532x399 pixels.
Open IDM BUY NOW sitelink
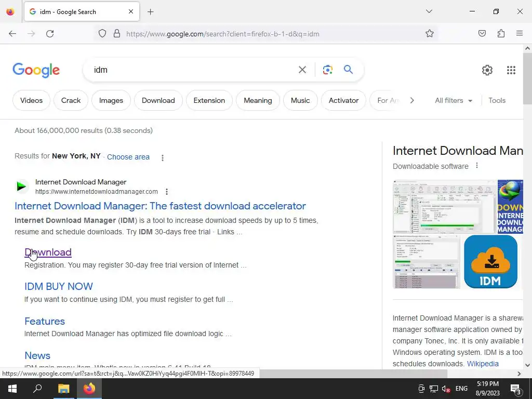point(58,286)
